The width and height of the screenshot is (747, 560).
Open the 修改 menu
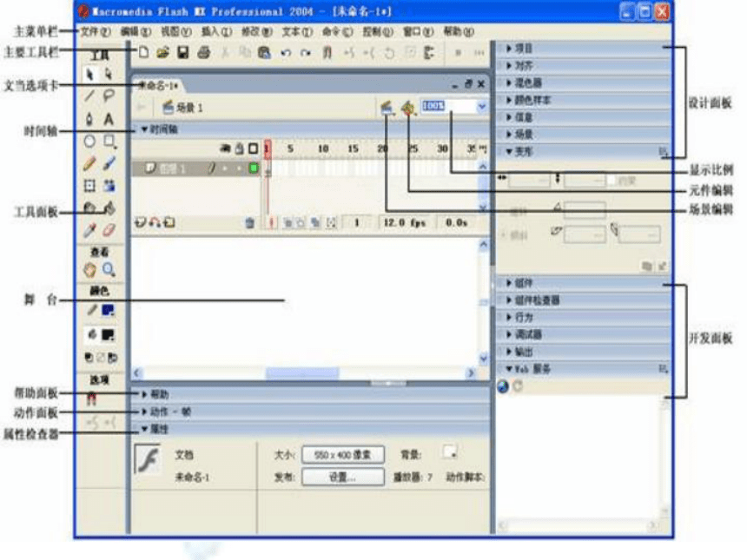[257, 31]
